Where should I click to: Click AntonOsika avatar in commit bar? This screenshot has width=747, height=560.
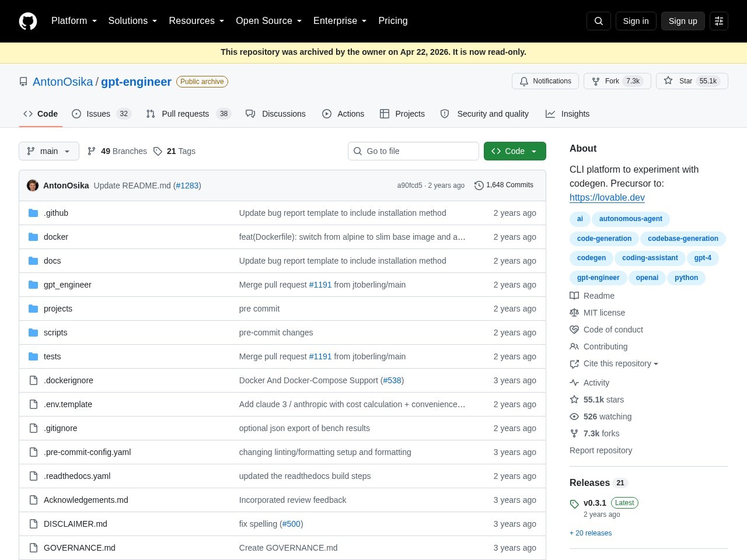pos(33,185)
